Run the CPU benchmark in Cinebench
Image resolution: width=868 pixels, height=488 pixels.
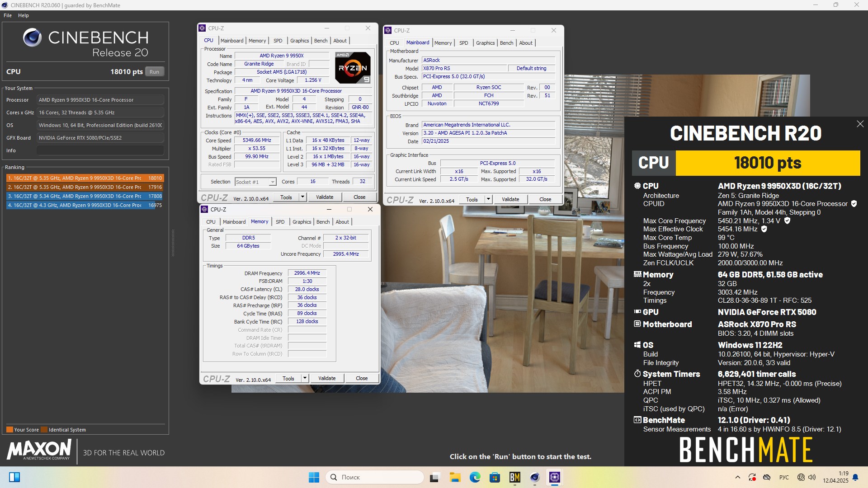[155, 71]
